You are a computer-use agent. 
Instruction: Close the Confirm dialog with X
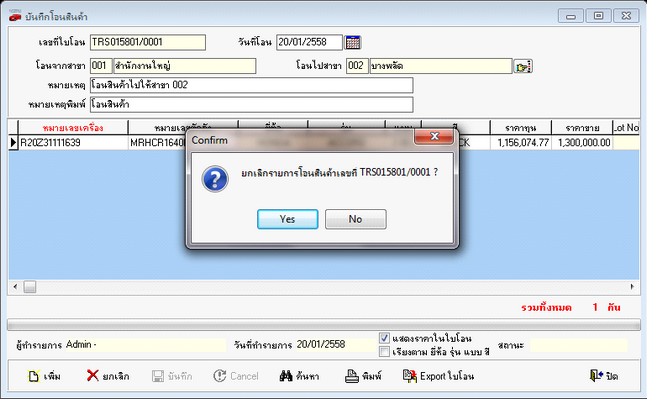(434, 137)
